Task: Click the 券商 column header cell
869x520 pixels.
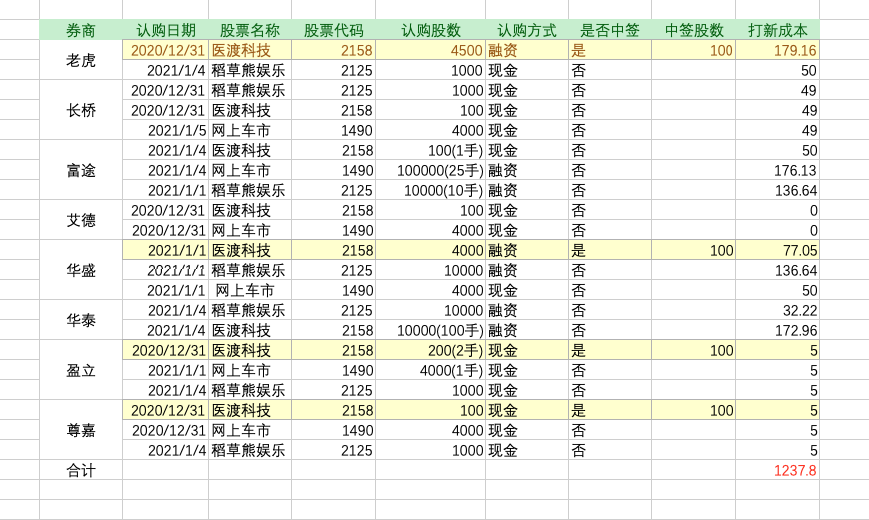Action: 81,30
